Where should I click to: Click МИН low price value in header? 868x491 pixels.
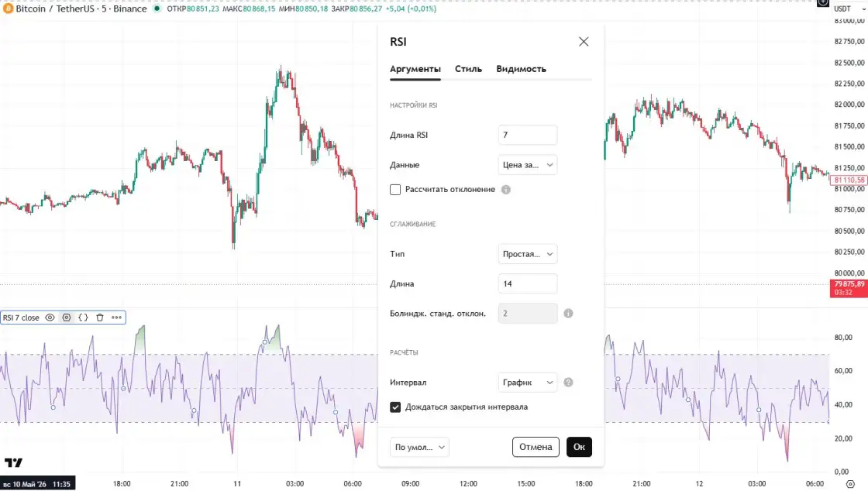311,9
